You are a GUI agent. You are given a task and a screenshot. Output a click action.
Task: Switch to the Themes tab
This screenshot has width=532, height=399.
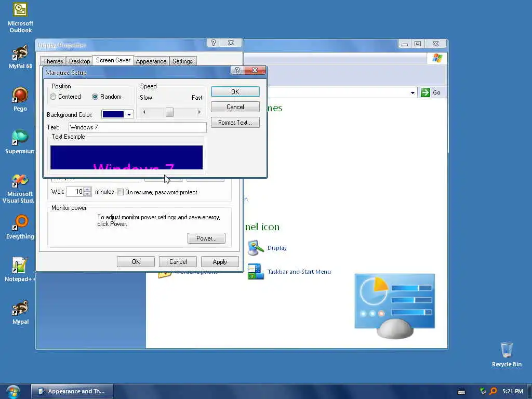coord(53,61)
